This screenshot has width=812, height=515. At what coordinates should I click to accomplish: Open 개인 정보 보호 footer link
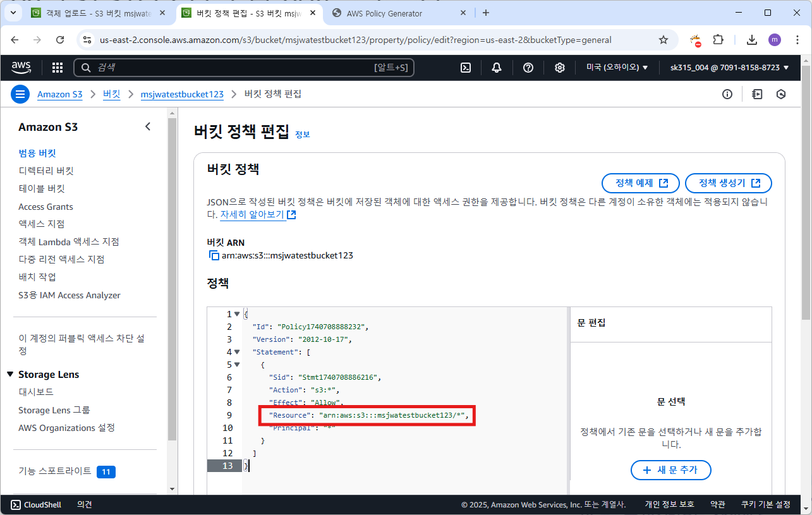click(669, 504)
